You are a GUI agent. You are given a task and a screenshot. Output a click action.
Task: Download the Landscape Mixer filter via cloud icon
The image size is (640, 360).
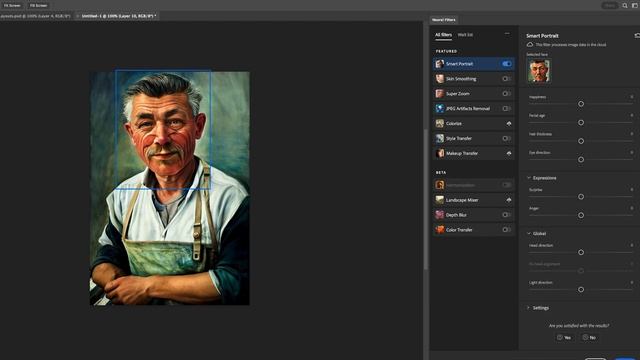click(x=509, y=200)
